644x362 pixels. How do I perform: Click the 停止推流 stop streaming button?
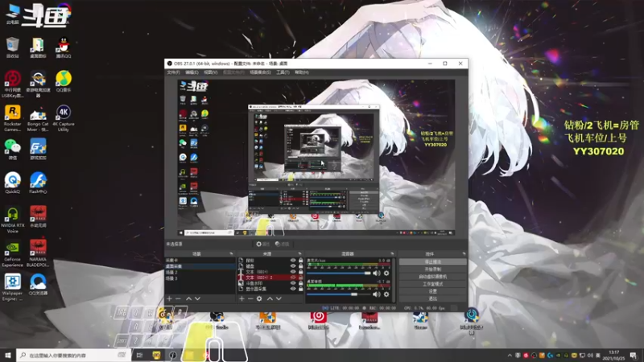coord(433,262)
